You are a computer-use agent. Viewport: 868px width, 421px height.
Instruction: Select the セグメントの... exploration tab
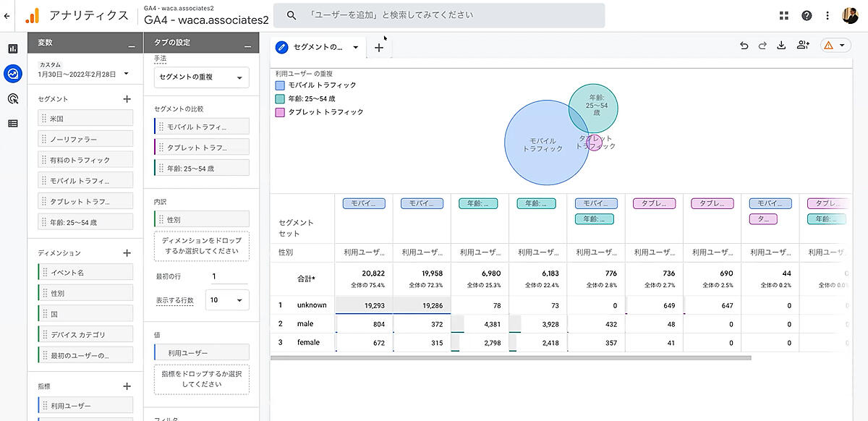pyautogui.click(x=318, y=48)
